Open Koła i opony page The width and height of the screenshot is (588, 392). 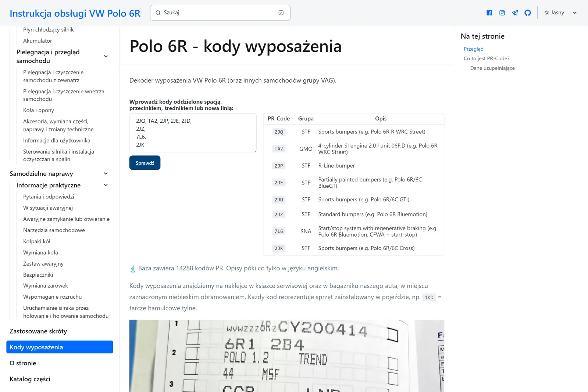(x=39, y=110)
